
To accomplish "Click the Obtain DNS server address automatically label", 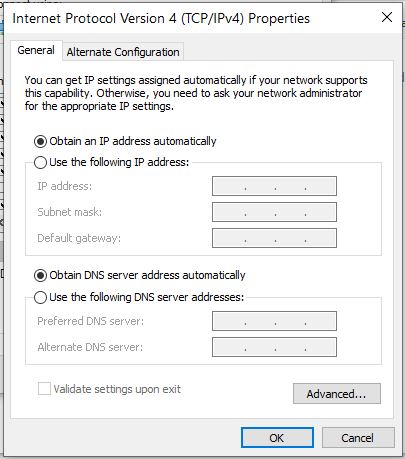I will (147, 275).
